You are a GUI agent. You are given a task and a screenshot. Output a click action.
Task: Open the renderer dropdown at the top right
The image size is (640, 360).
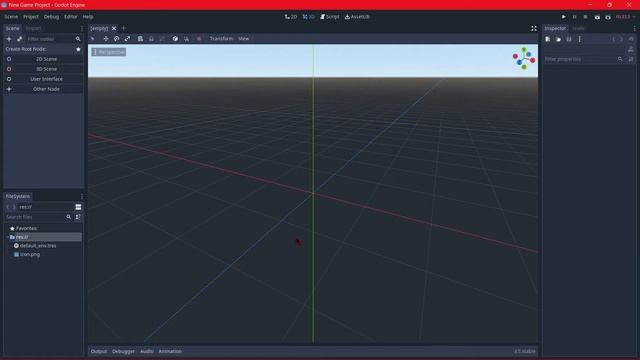[x=625, y=17]
